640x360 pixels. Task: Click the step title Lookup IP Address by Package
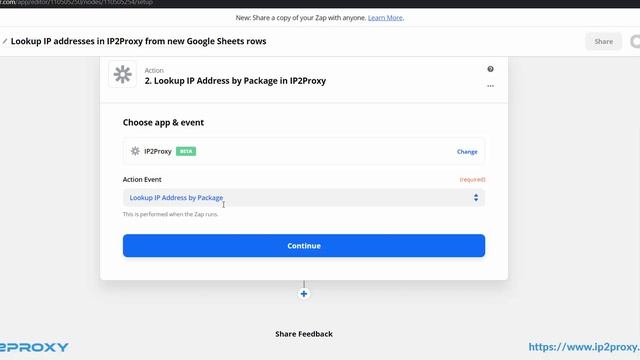pos(235,81)
